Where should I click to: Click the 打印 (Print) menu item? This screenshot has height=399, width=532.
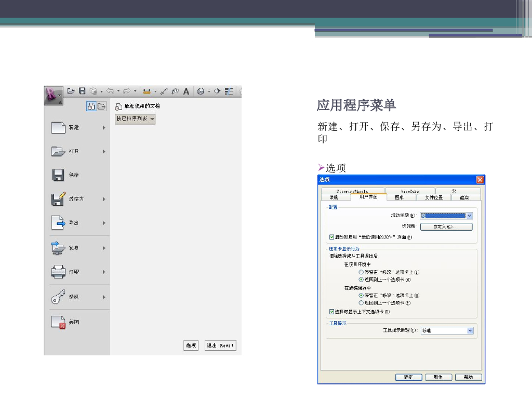74,272
